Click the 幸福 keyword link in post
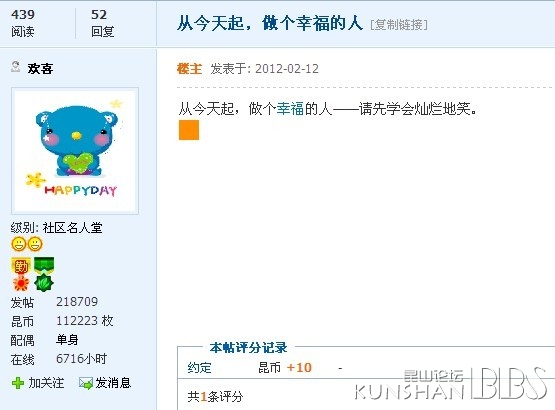This screenshot has height=410, width=555. [290, 109]
